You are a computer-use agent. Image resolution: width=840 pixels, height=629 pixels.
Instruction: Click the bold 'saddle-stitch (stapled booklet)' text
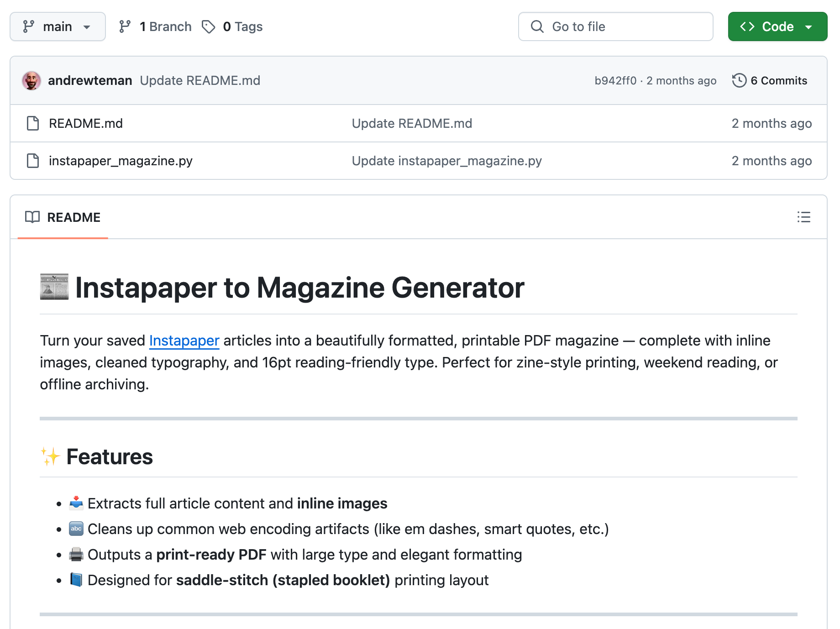point(283,580)
